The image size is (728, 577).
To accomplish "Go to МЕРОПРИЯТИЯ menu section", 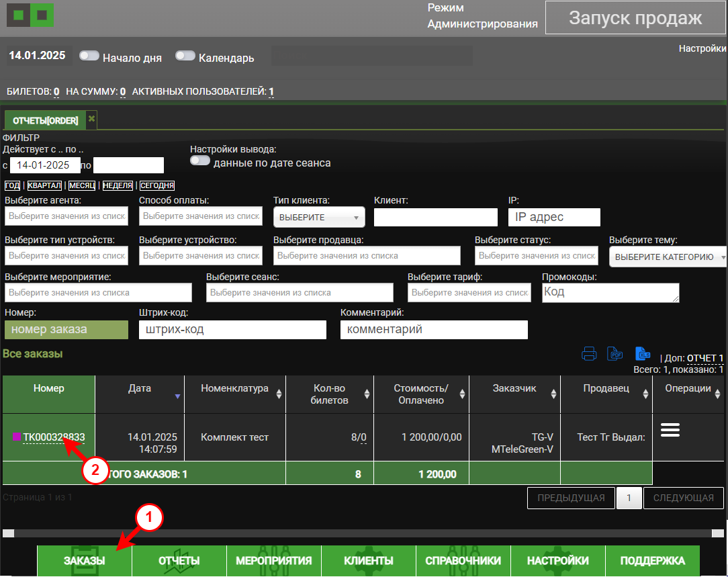I will point(273,561).
